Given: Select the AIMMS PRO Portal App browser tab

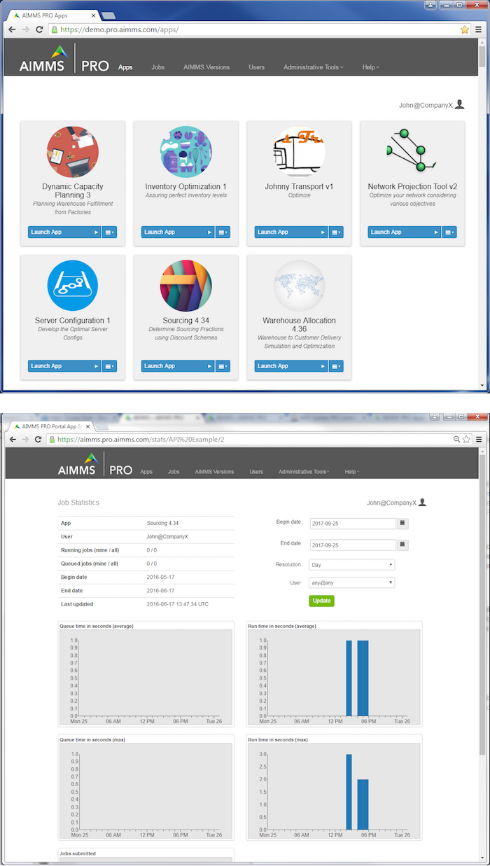Looking at the screenshot, I should click(x=51, y=426).
